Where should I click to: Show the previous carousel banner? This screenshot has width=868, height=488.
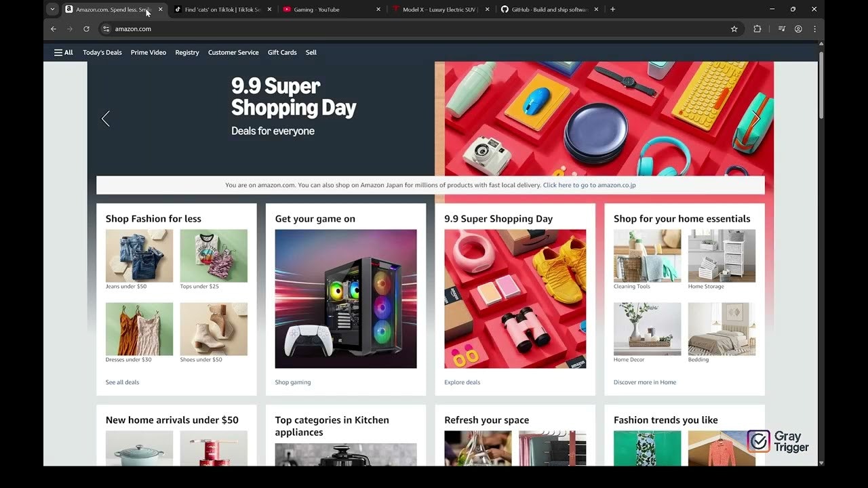(106, 119)
